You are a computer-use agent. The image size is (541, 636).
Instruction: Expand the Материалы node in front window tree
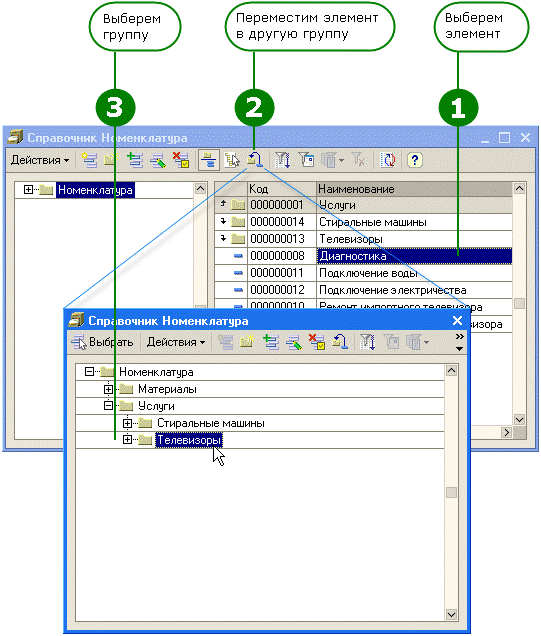pos(108,389)
